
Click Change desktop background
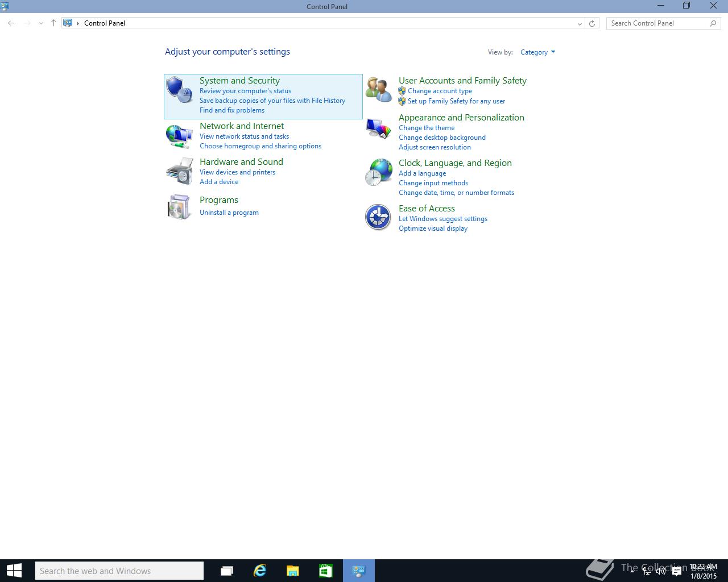coord(442,138)
